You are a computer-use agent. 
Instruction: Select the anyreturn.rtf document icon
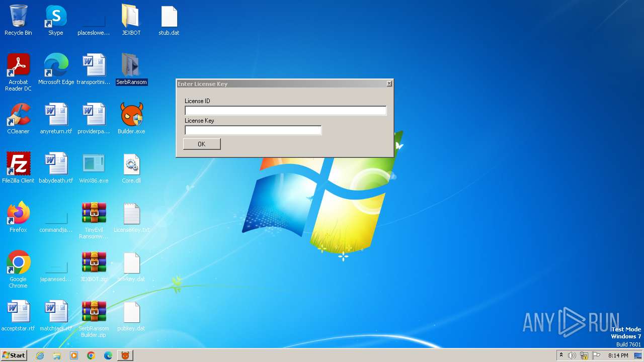(x=56, y=119)
